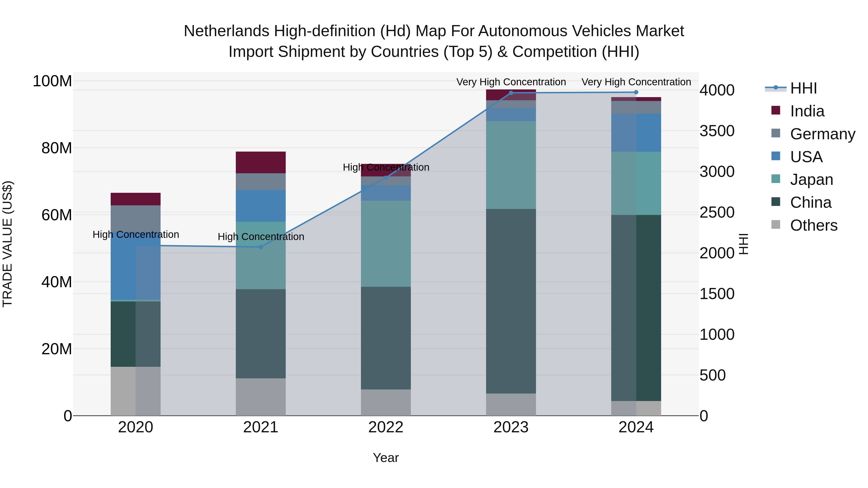Click the India legend color swatch
868x488 pixels.
[776, 110]
